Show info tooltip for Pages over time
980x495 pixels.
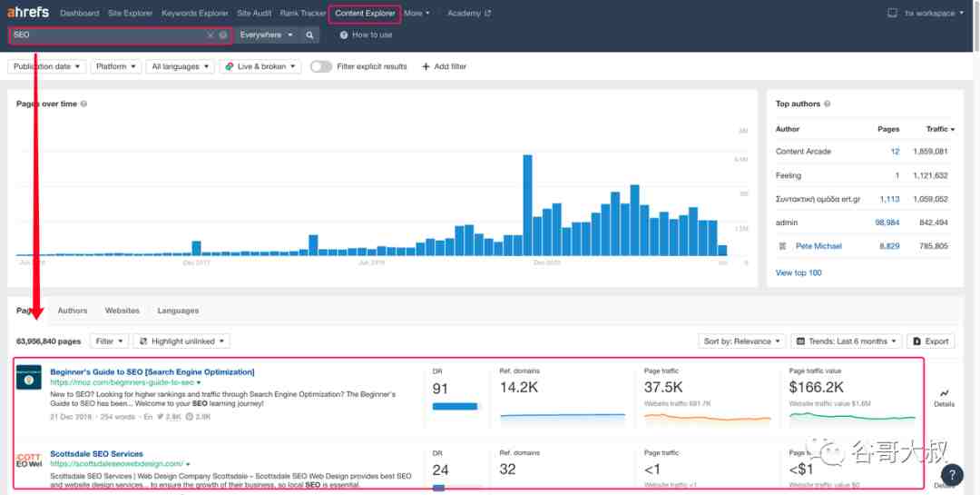(83, 104)
